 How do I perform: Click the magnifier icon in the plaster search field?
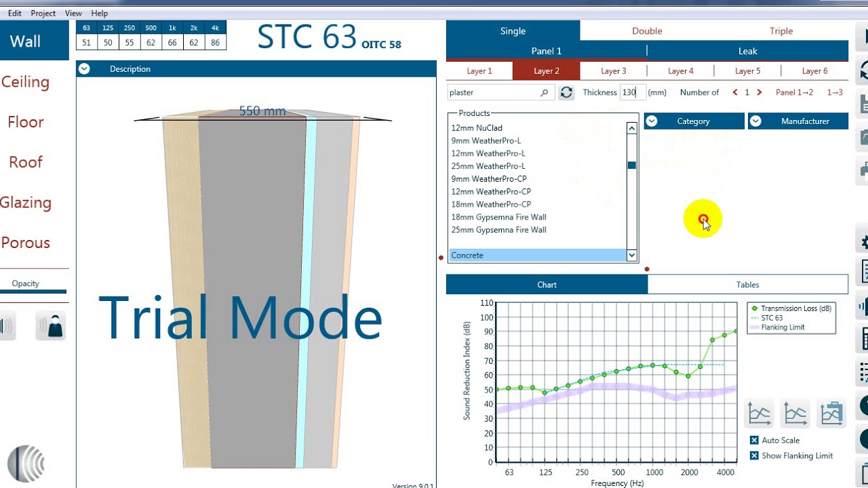tap(544, 93)
